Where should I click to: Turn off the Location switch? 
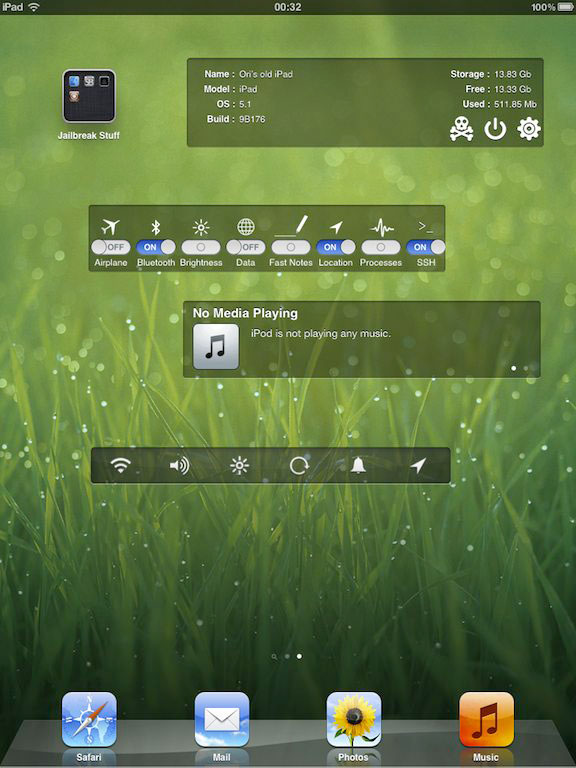(x=336, y=247)
